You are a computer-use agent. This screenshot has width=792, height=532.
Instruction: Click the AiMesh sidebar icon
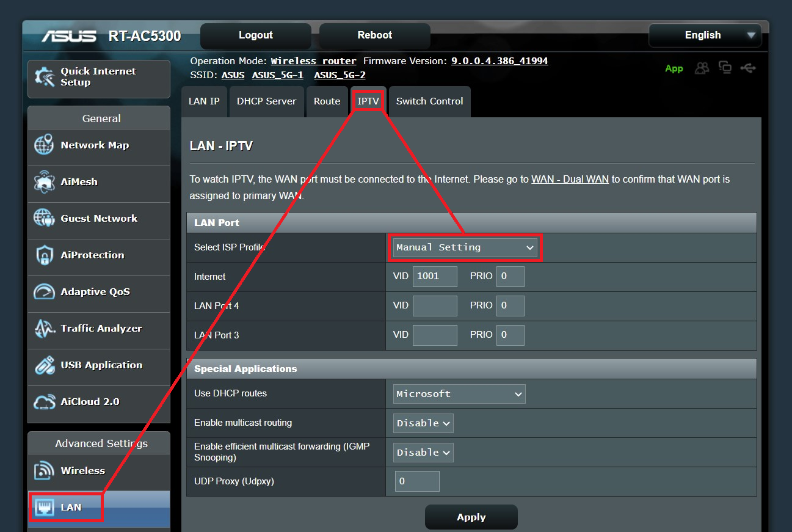click(45, 182)
